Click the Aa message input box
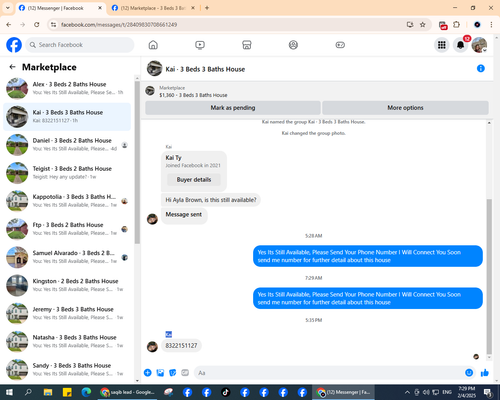This screenshot has width=500, height=400. pos(328,373)
